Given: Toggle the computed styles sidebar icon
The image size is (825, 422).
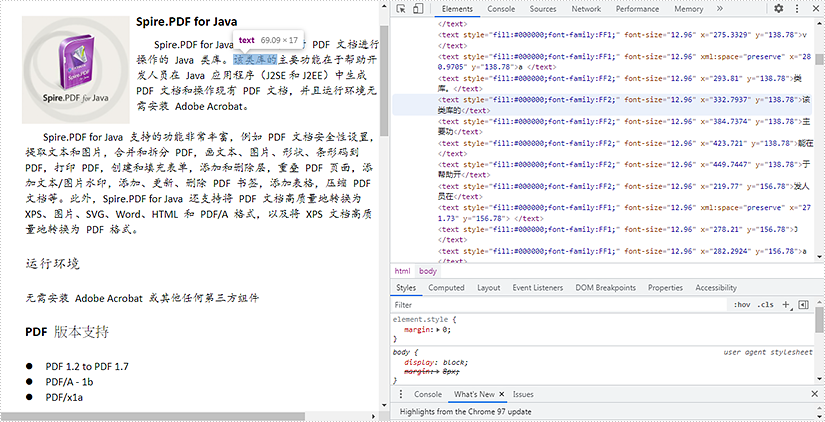Looking at the screenshot, I should (803, 305).
